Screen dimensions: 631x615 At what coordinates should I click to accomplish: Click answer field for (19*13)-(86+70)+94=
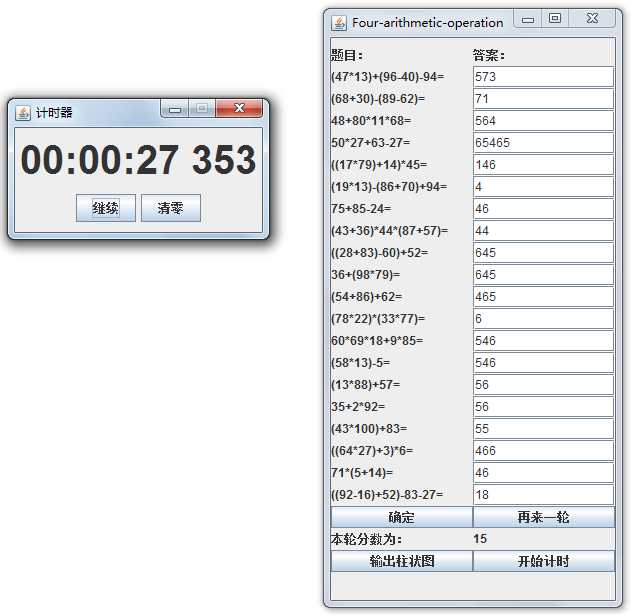click(x=543, y=187)
